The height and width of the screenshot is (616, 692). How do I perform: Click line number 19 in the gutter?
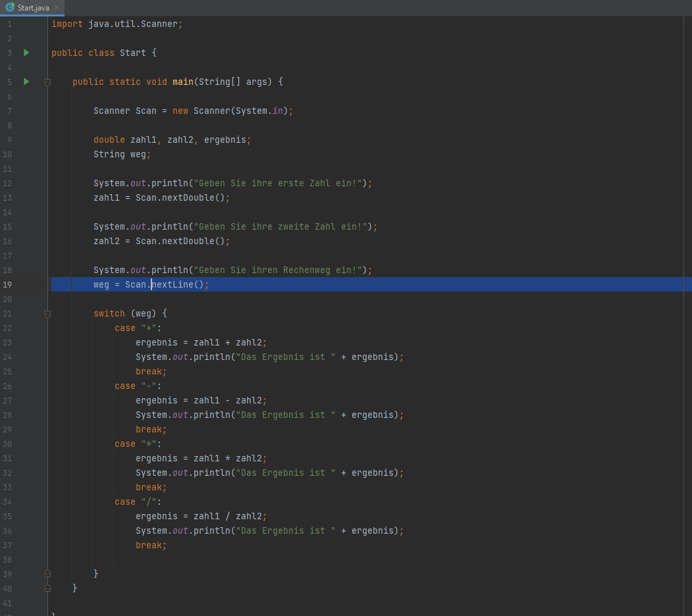pyautogui.click(x=7, y=284)
